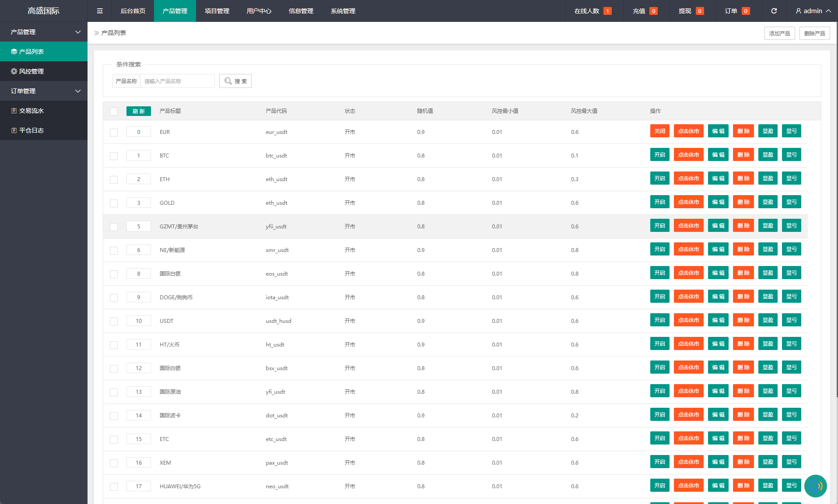This screenshot has height=504, width=838.
Task: Click the 在线人数 counter badge
Action: 607,11
